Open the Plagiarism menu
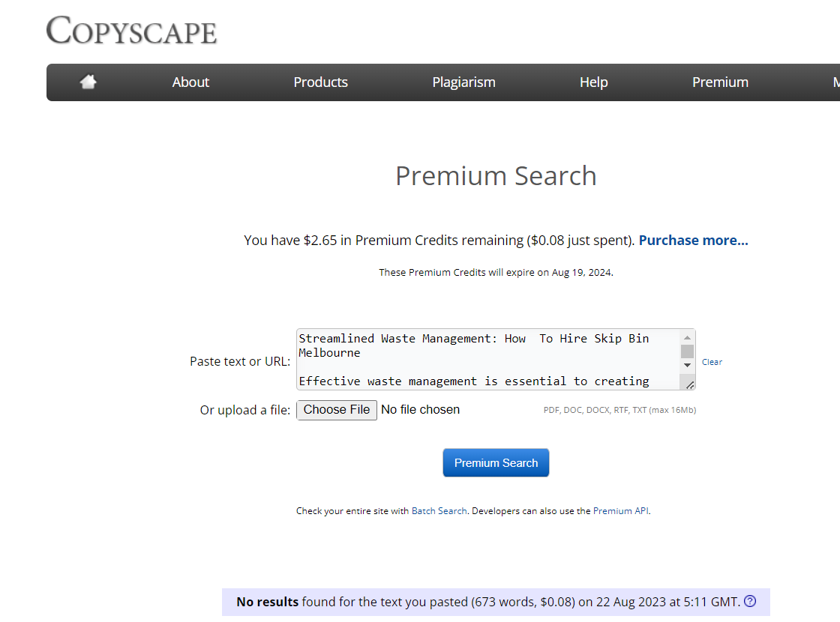 coord(464,82)
